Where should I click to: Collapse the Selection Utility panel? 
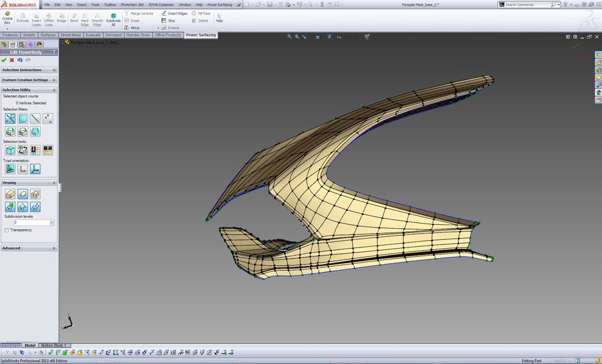(x=54, y=90)
